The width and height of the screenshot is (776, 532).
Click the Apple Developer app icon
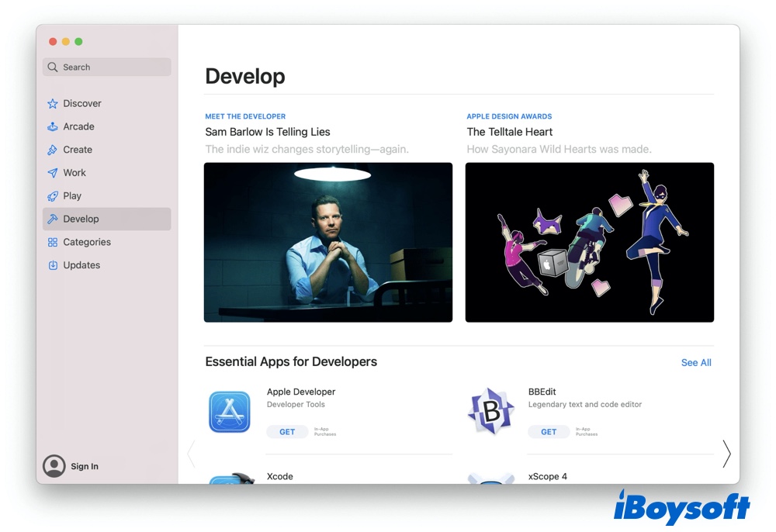[230, 412]
